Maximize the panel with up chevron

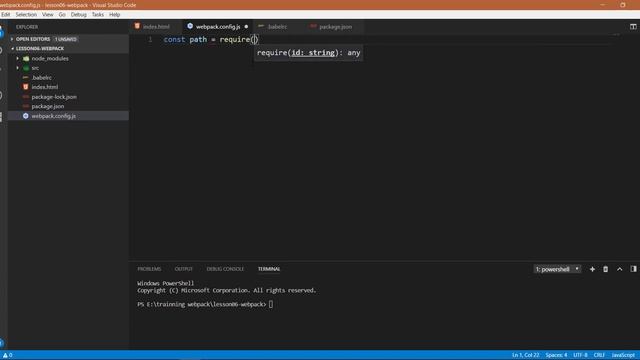pos(620,269)
